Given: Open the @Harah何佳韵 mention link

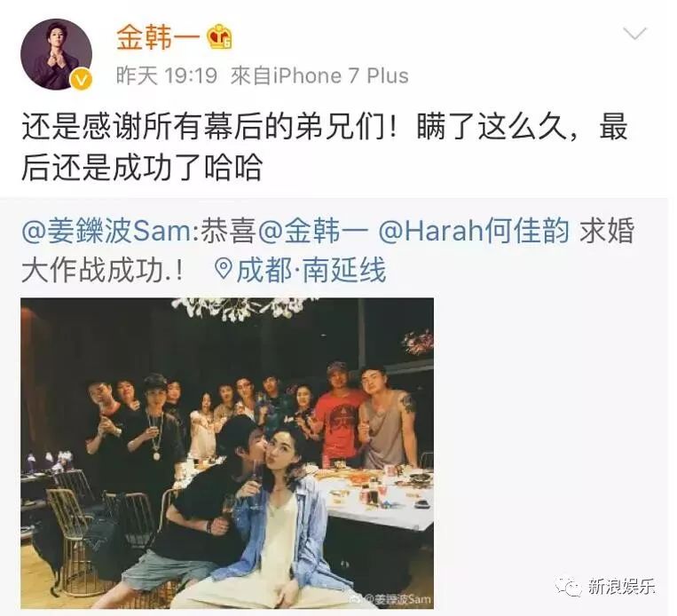Looking at the screenshot, I should tap(474, 231).
